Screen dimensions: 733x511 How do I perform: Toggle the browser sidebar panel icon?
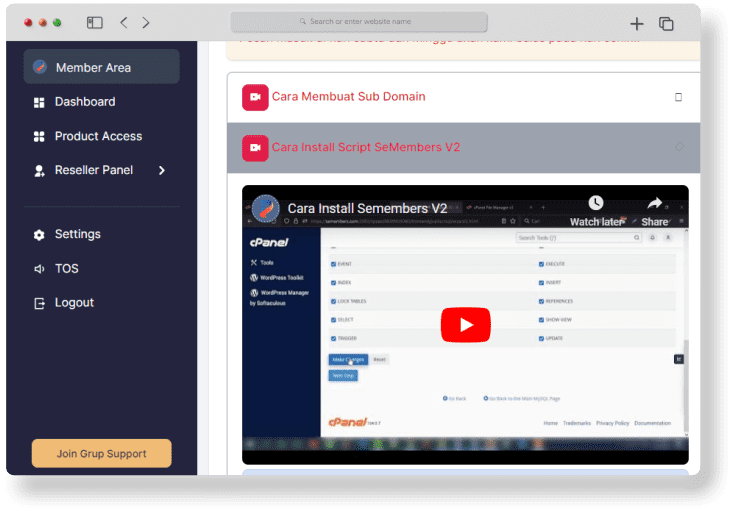(x=94, y=22)
